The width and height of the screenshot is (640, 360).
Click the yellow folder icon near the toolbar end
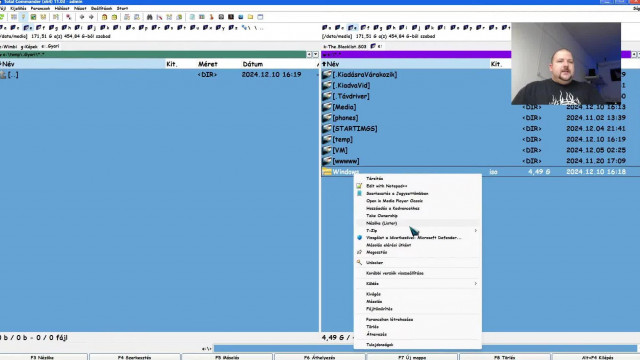[250, 17]
